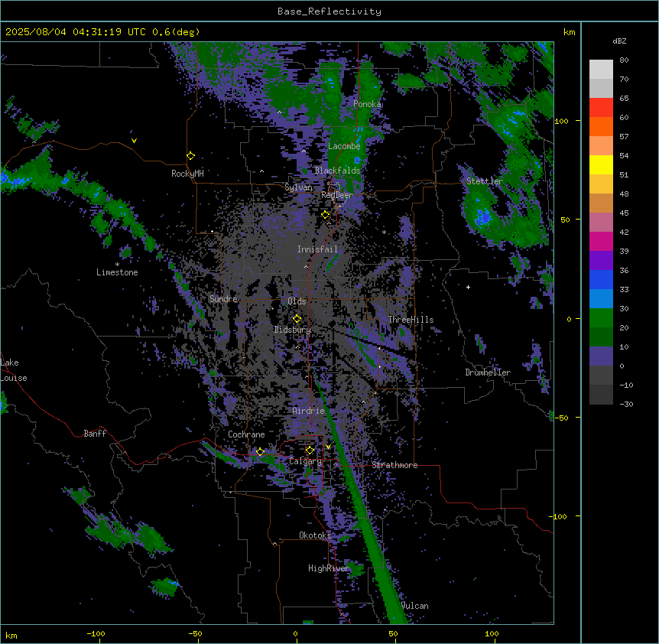
Task: Pick the bright yellow swatch in dBZ legend
Action: (601, 164)
